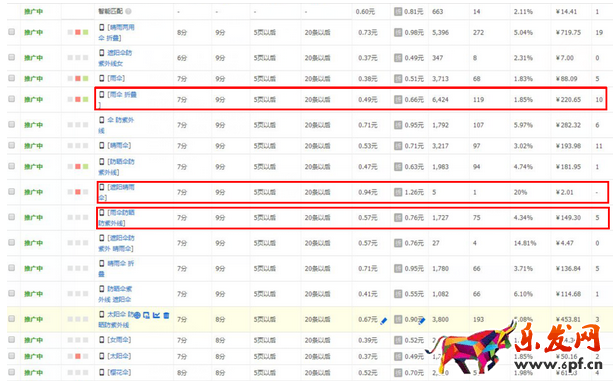Edit the 0.67元 bid with pencil icon
The height and width of the screenshot is (385, 613).
384,321
